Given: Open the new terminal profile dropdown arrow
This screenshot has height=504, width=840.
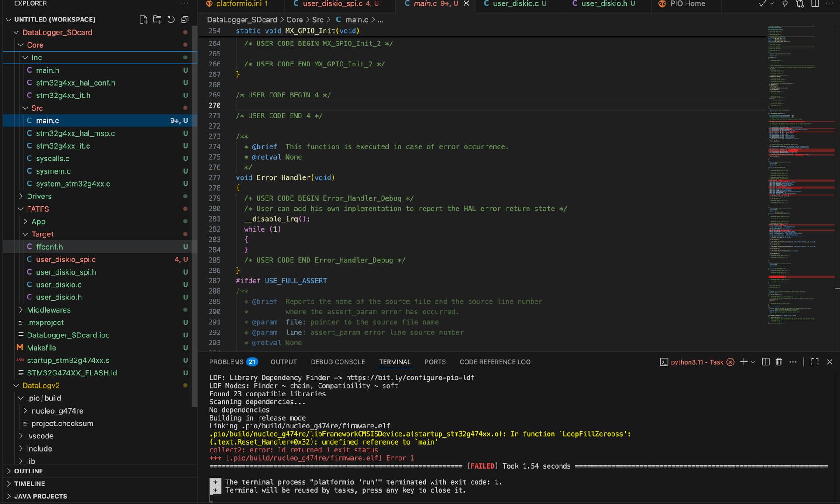Looking at the screenshot, I should 753,362.
